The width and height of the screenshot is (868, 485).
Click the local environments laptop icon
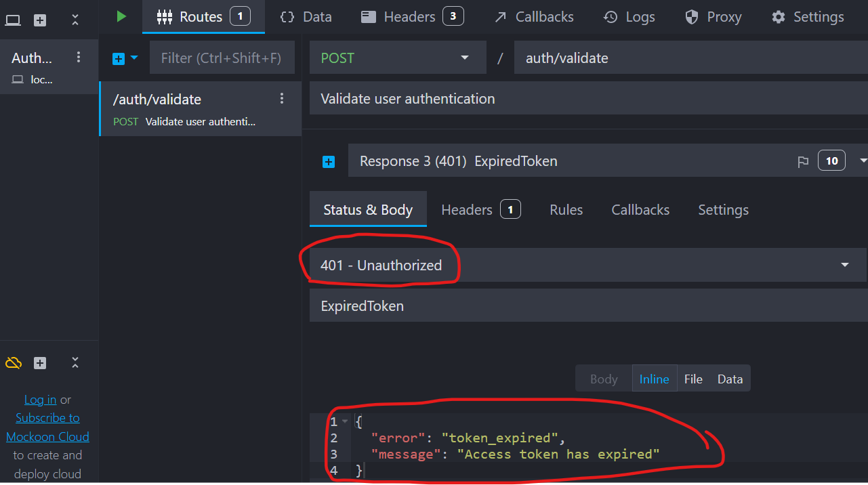tap(13, 20)
